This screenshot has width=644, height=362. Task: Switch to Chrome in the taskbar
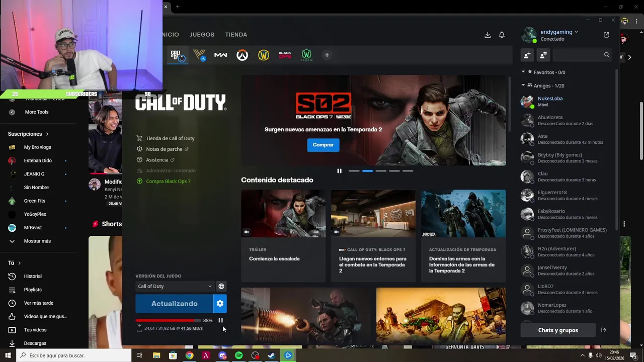189,355
